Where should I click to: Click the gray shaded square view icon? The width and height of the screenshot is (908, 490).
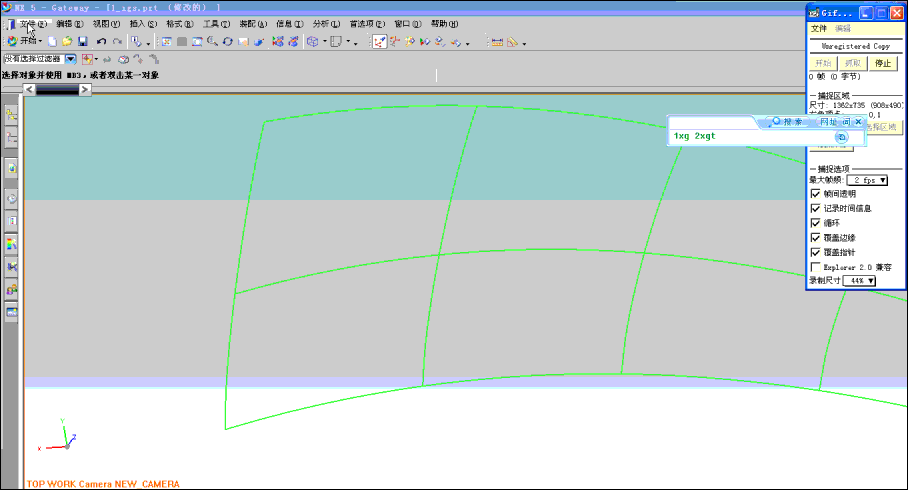(182, 42)
